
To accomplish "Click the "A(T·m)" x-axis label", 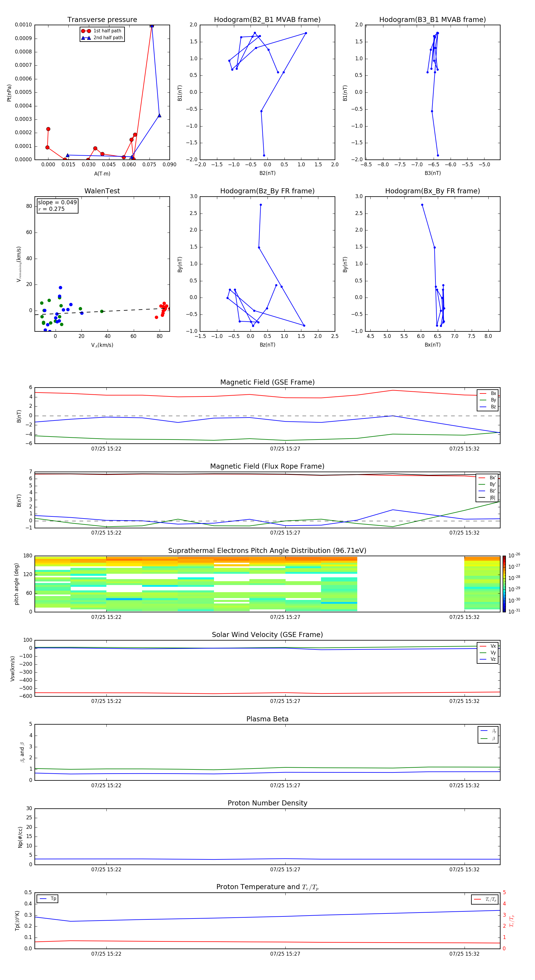I will pos(102,174).
